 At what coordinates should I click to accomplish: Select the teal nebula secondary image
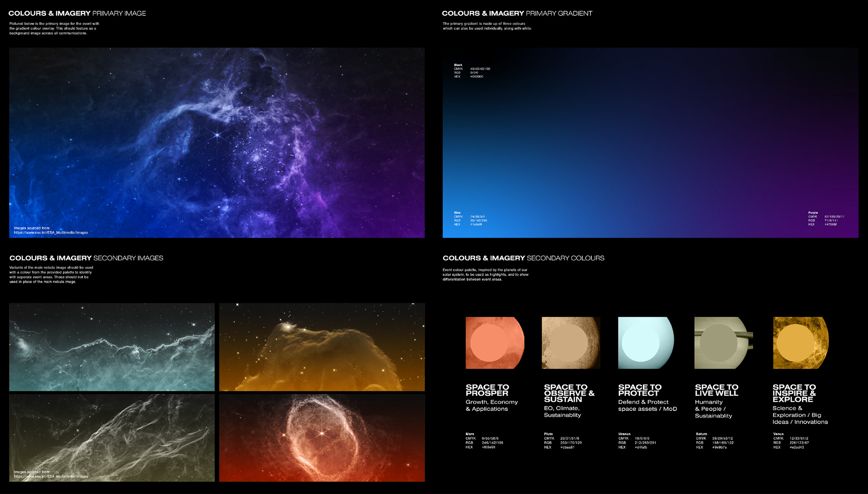112,347
